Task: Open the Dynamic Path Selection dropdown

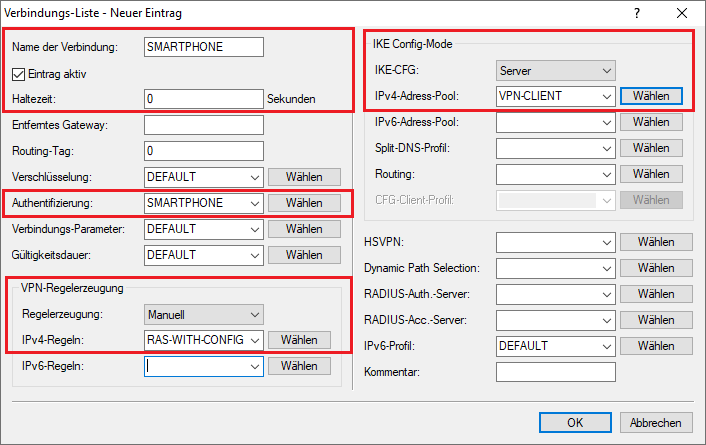Action: 555,269
